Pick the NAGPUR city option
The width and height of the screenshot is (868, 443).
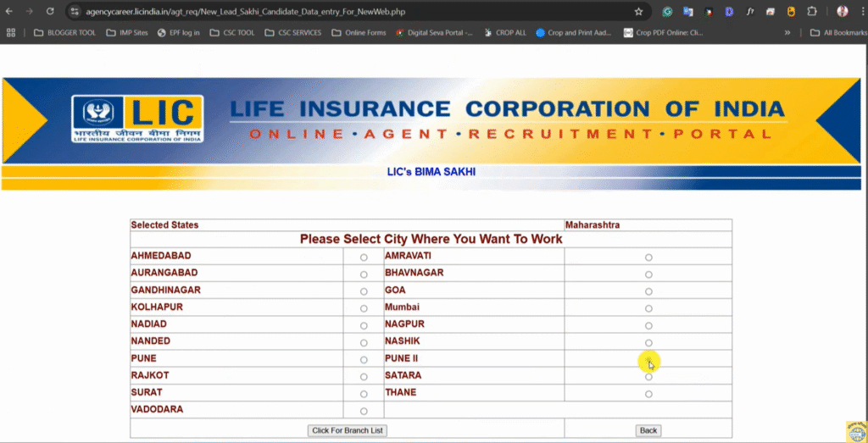pos(648,325)
